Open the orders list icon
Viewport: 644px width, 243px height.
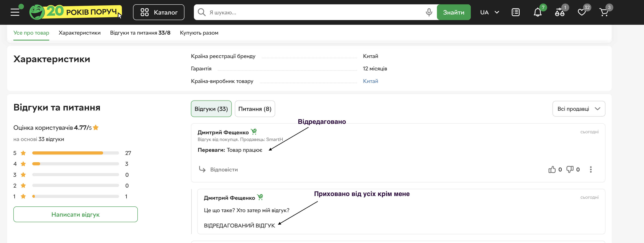(x=515, y=12)
